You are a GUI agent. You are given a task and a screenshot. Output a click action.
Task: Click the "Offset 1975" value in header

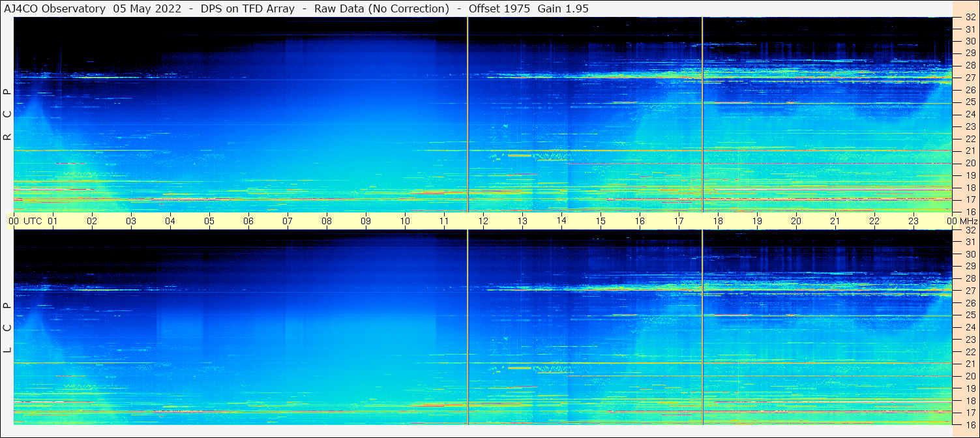499,8
